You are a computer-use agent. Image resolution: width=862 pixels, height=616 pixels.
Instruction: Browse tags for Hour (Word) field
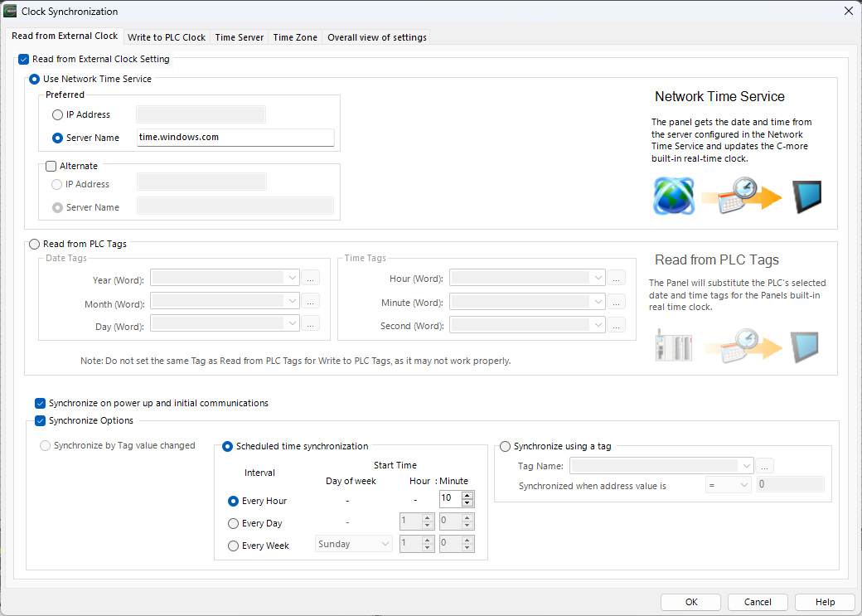[617, 279]
